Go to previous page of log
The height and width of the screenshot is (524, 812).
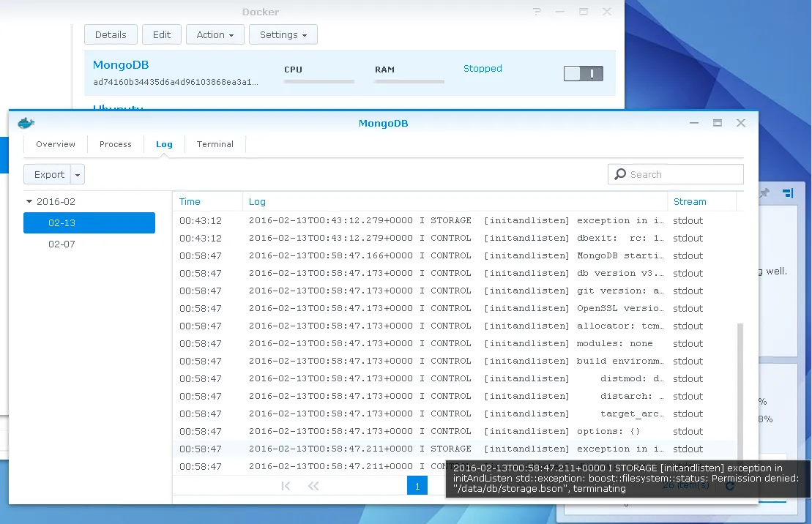pos(313,486)
